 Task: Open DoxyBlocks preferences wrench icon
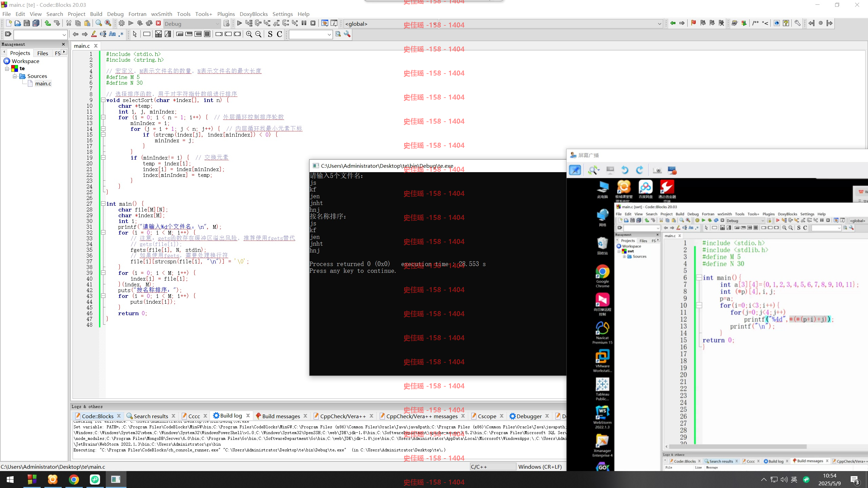click(797, 23)
